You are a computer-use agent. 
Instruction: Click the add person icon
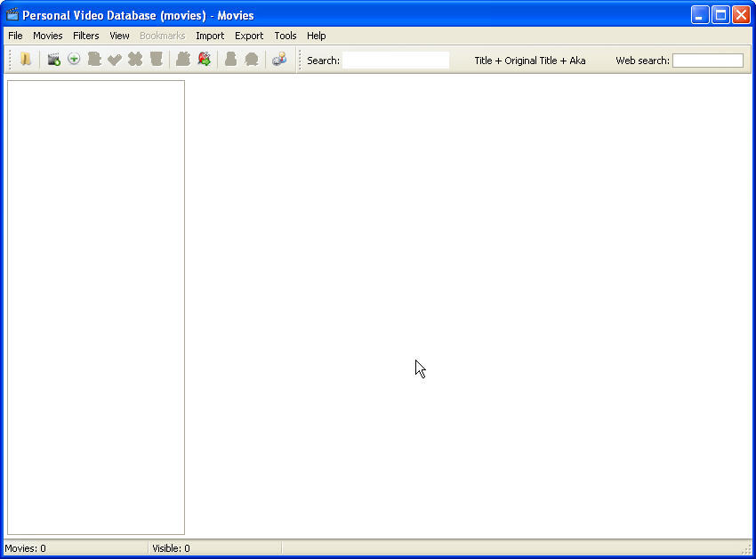click(x=183, y=60)
